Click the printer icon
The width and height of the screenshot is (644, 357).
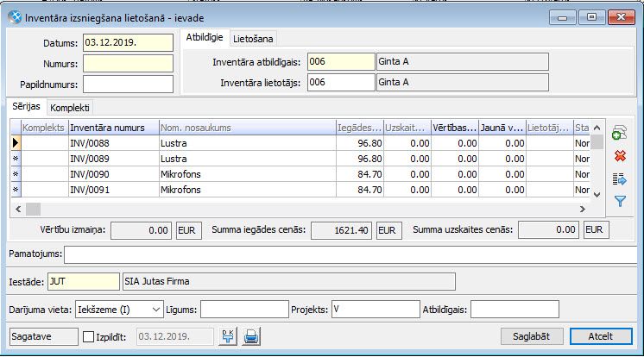pyautogui.click(x=250, y=336)
